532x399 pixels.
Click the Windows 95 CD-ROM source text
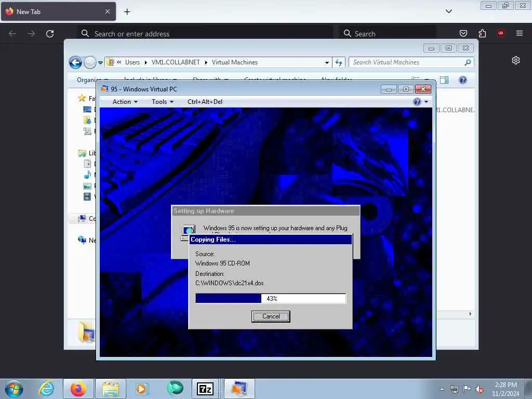click(222, 263)
